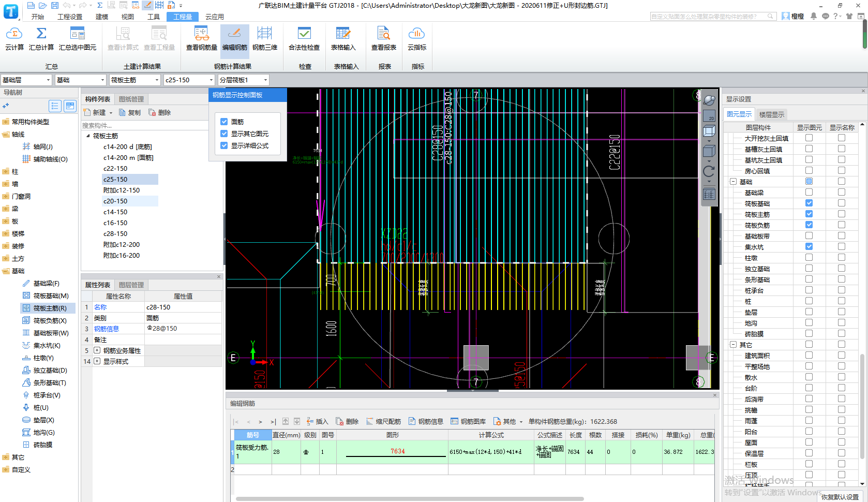Expand 显示样式 property row
The image size is (868, 502).
tap(97, 361)
